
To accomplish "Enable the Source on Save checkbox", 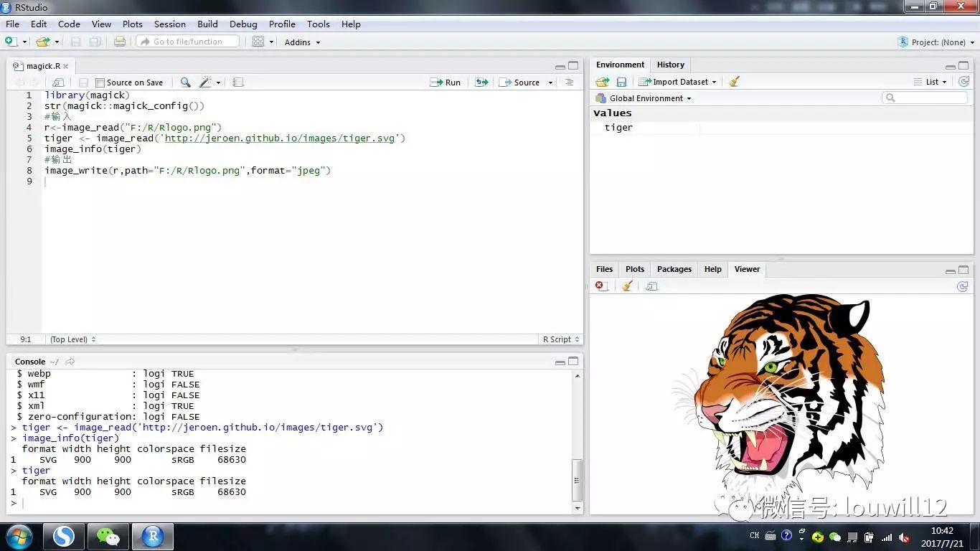I will tap(100, 83).
